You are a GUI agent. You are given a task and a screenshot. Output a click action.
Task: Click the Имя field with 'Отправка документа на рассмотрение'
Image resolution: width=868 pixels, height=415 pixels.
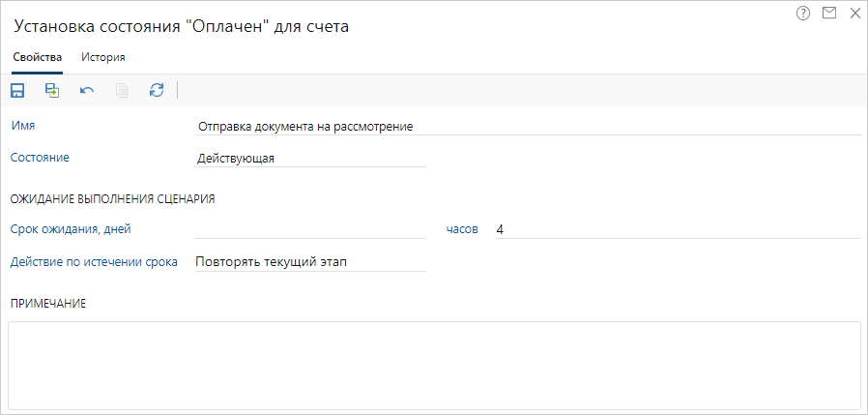[x=527, y=126]
